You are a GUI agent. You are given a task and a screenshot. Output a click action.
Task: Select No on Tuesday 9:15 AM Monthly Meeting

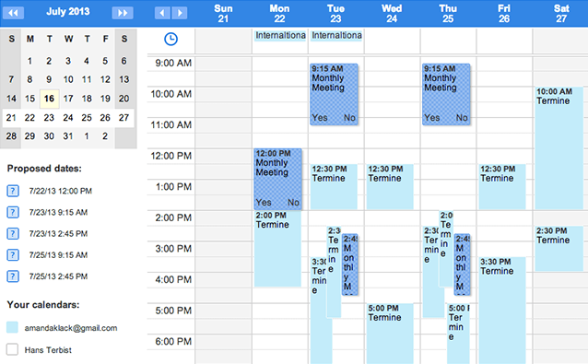point(349,118)
